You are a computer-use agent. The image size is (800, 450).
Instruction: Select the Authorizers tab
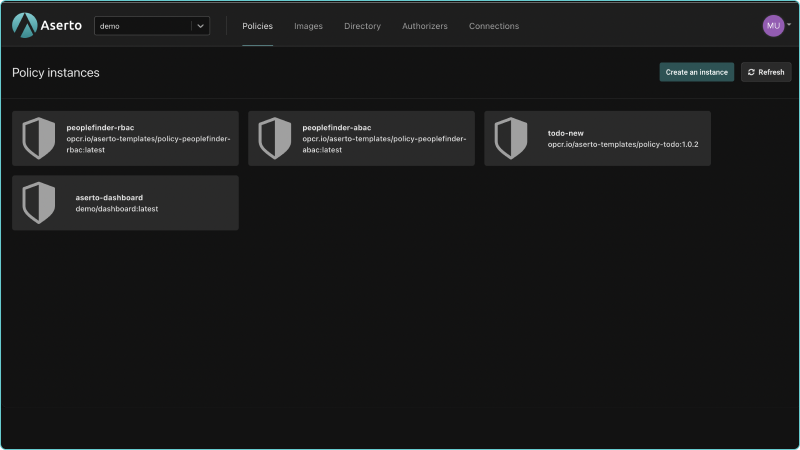click(x=424, y=26)
